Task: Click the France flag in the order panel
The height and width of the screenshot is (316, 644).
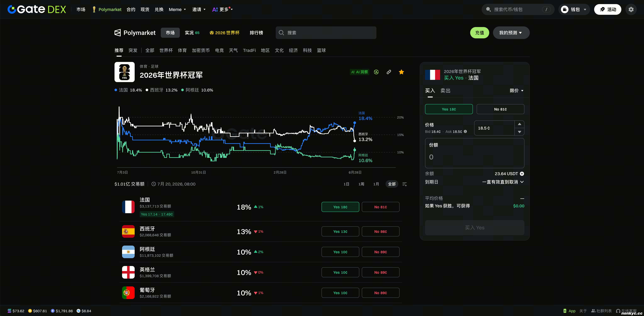Action: [432, 75]
